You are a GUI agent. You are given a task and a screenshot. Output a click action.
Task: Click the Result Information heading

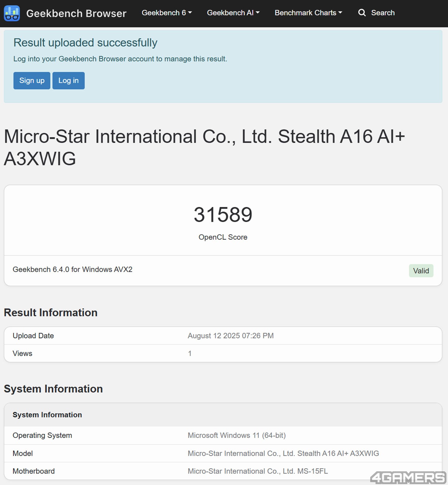pos(51,313)
